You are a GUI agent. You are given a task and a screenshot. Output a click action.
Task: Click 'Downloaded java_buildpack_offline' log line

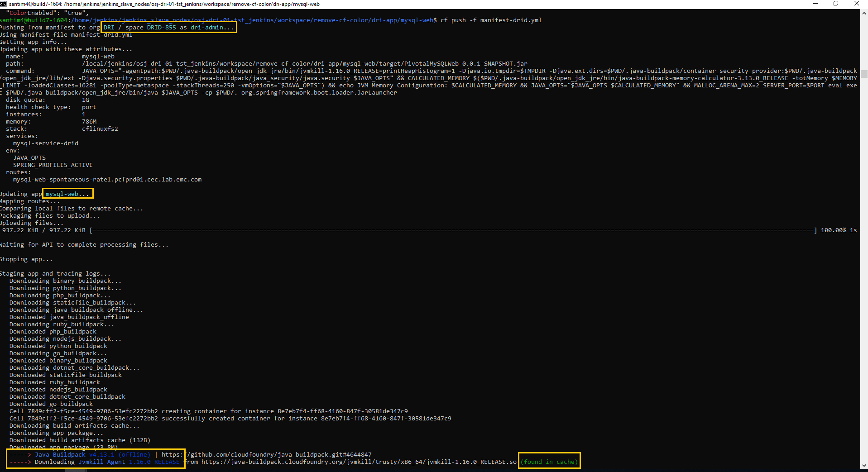pyautogui.click(x=69, y=317)
